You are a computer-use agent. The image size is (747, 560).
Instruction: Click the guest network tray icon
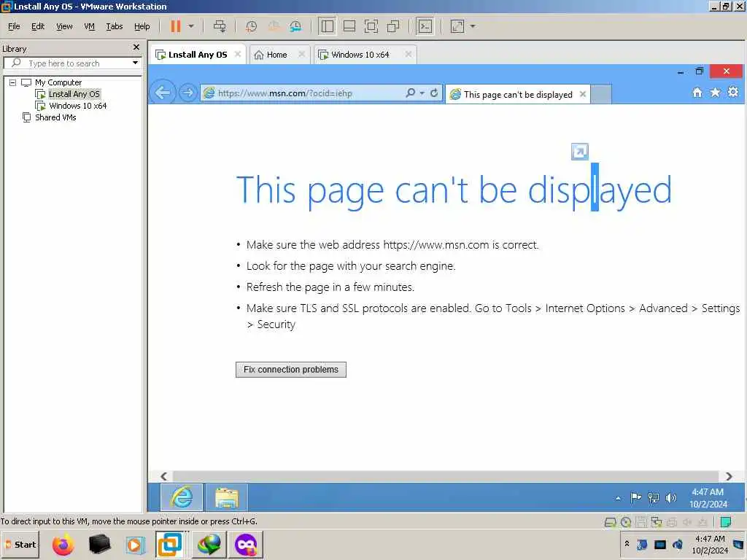(654, 498)
